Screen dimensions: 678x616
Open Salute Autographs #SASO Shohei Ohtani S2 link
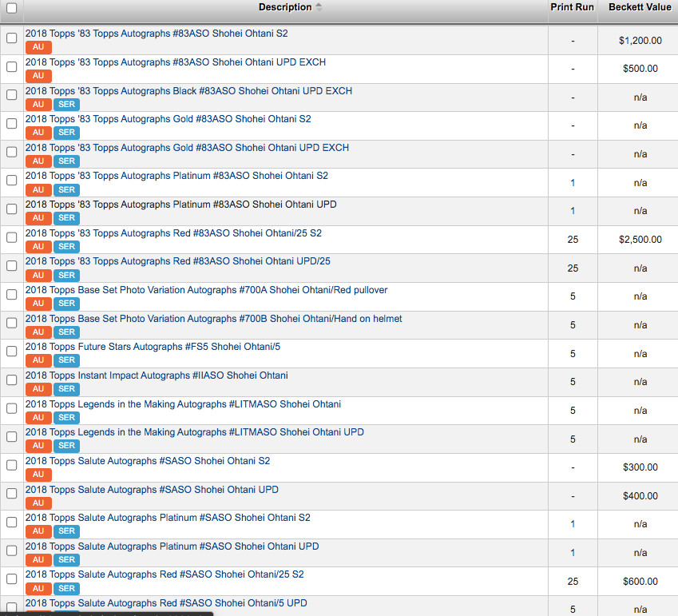click(x=148, y=461)
